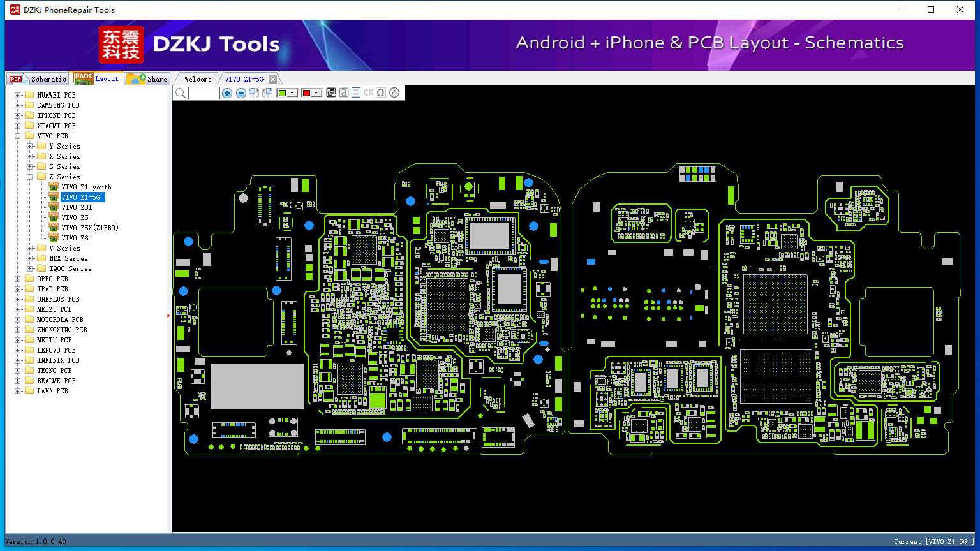Expand the IPHONE PCB folder
Viewport: 980px width, 551px height.
click(18, 115)
